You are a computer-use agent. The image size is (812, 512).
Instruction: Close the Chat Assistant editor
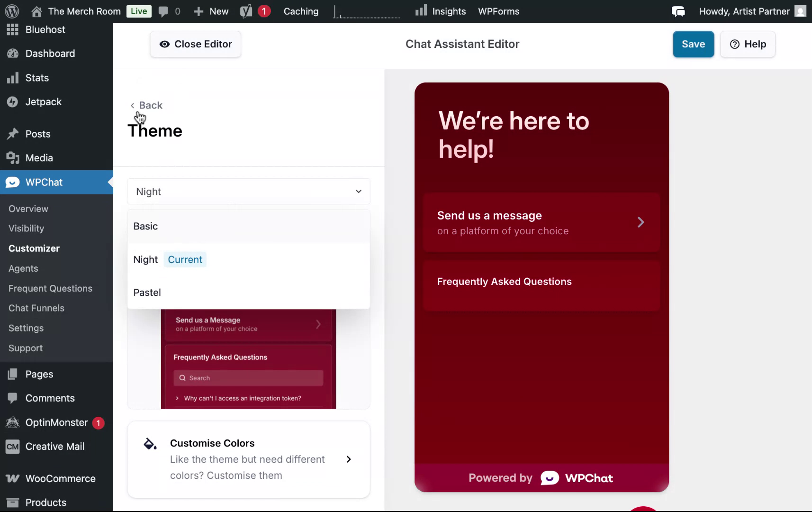click(x=195, y=44)
